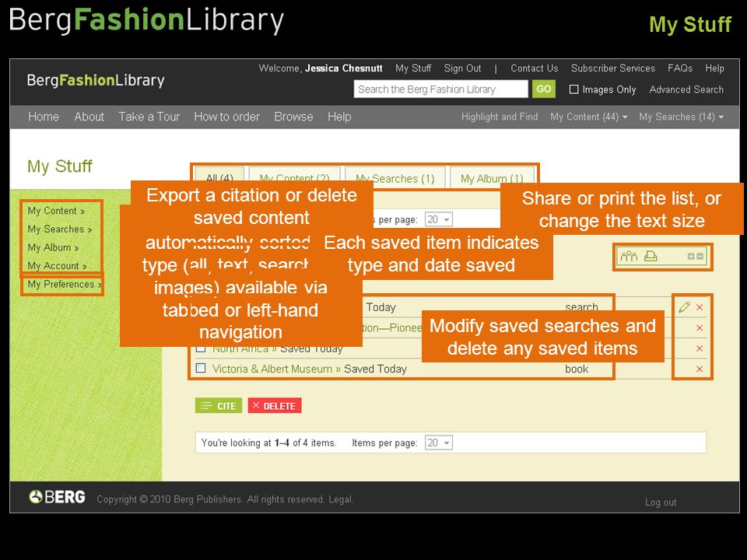Click the Legal link in footer
747x560 pixels.
tap(340, 499)
